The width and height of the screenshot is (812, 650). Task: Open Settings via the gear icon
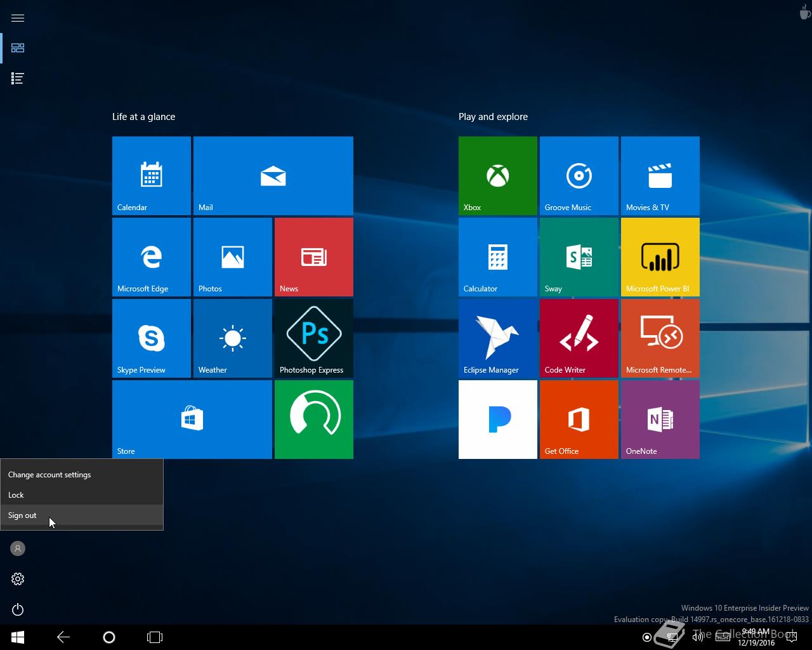pyautogui.click(x=18, y=579)
